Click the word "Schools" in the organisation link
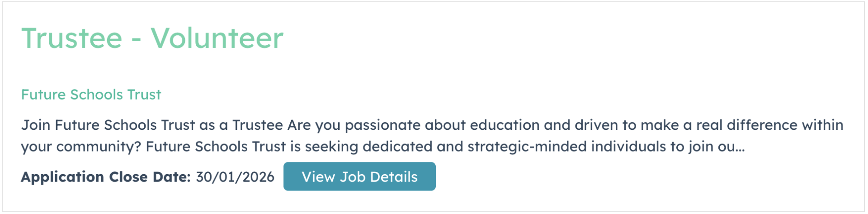868x214 pixels. (x=97, y=95)
